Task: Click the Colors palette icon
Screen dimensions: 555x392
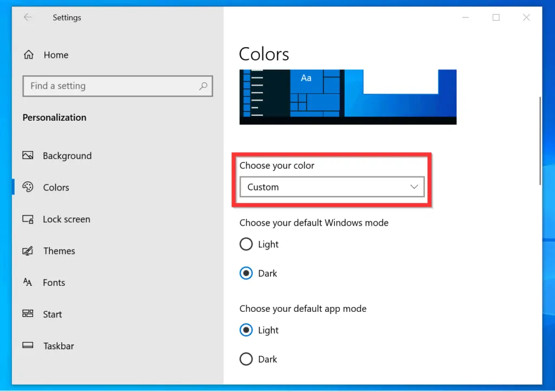Action: click(28, 187)
